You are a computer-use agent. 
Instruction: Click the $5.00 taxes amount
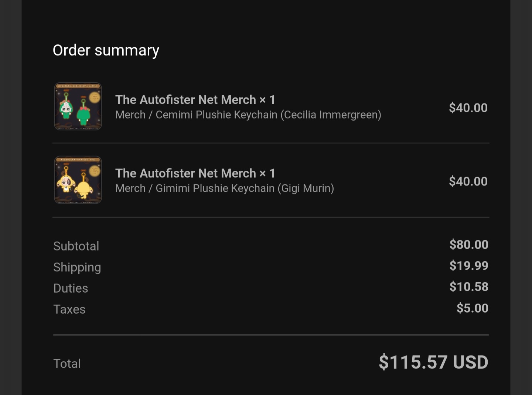(x=473, y=308)
